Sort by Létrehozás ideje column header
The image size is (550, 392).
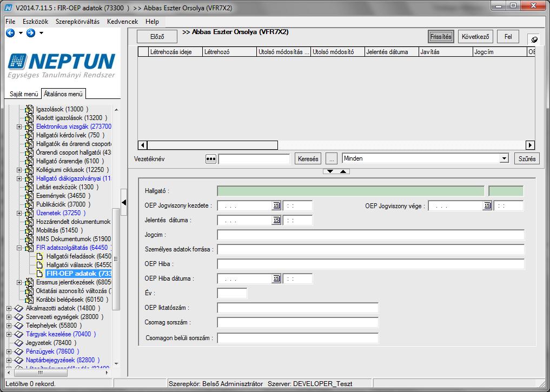tap(175, 52)
